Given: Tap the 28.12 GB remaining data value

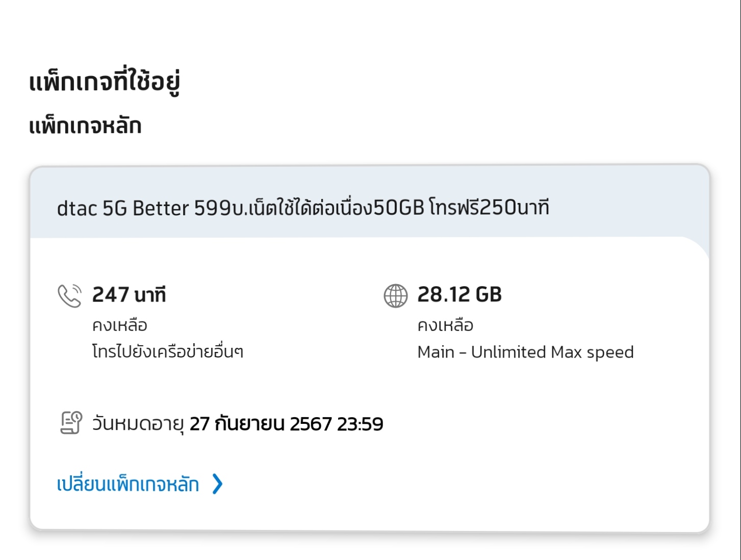Looking at the screenshot, I should pyautogui.click(x=459, y=295).
